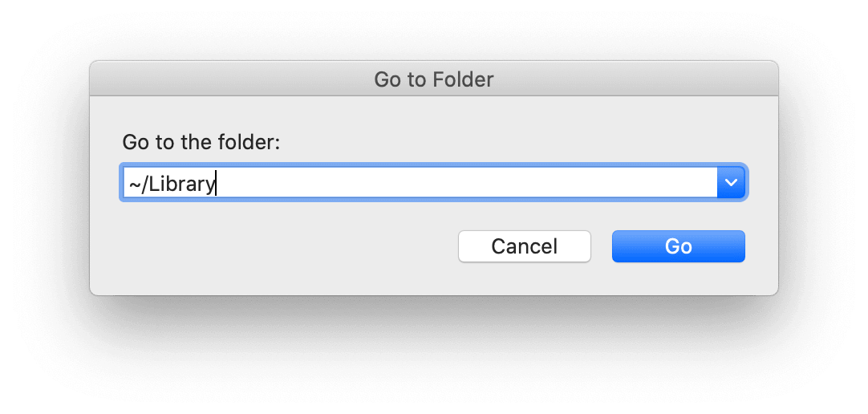Screen dimensions: 868x414
Task: Hit the default Go button
Action: (678, 246)
